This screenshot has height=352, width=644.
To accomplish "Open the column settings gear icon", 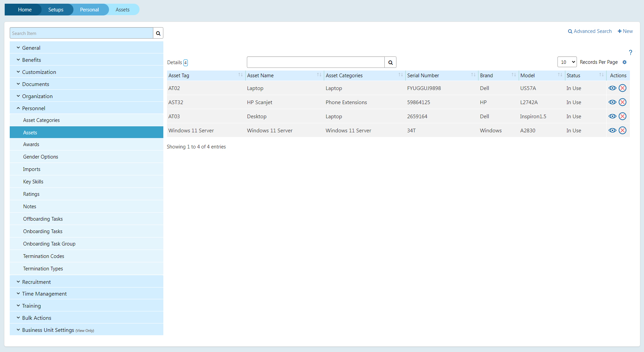I will [x=624, y=62].
